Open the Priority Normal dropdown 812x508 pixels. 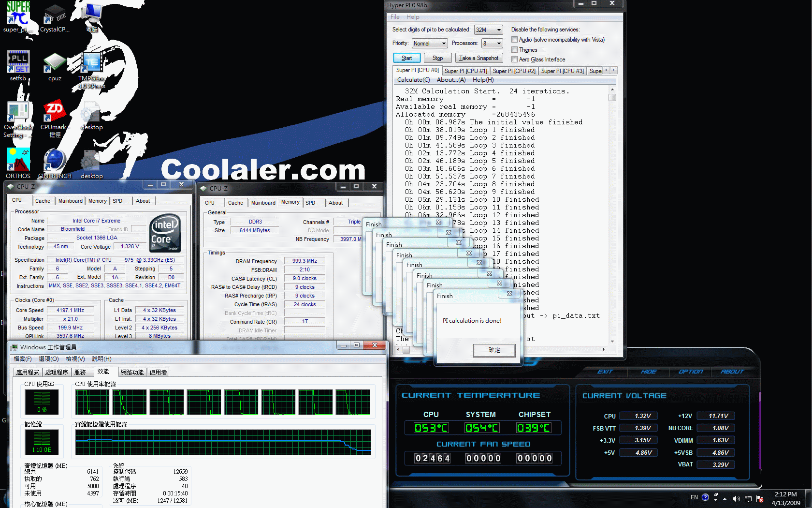coord(430,44)
